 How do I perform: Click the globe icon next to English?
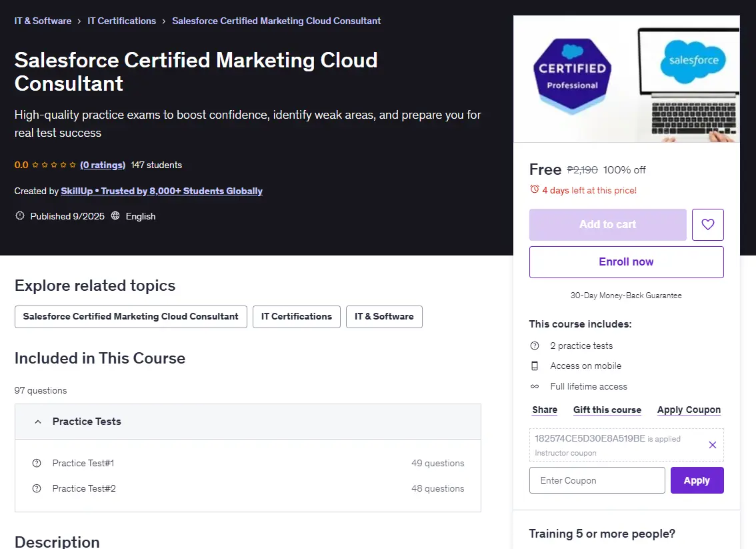[115, 215]
